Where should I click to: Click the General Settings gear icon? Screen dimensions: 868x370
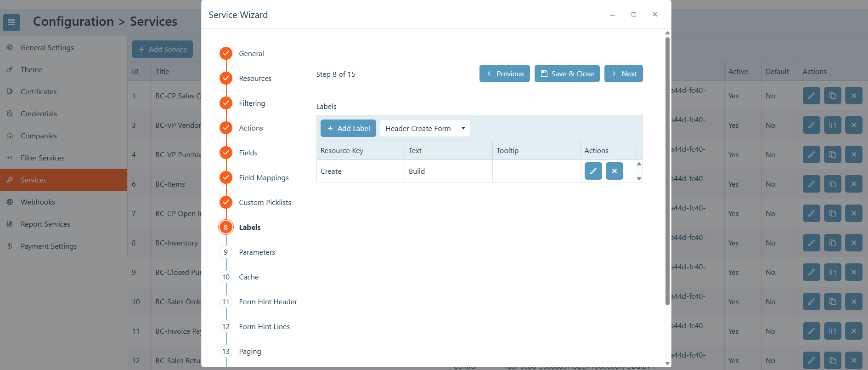pyautogui.click(x=10, y=47)
